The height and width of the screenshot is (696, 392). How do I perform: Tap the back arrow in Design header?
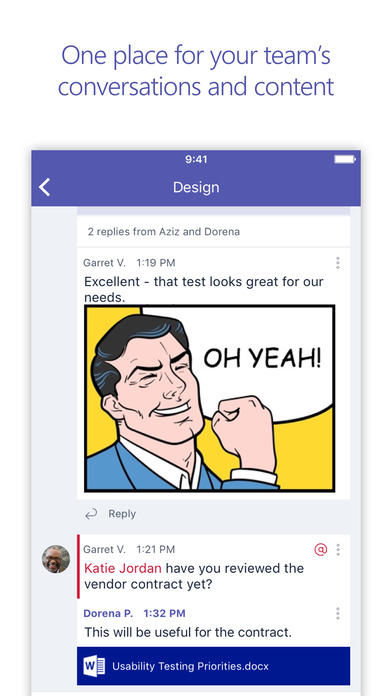44,187
